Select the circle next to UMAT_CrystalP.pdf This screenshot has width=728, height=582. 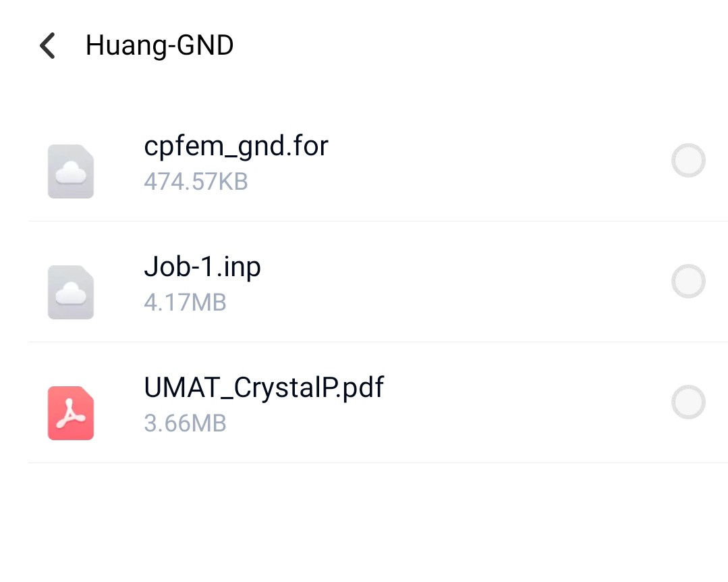[x=688, y=402]
